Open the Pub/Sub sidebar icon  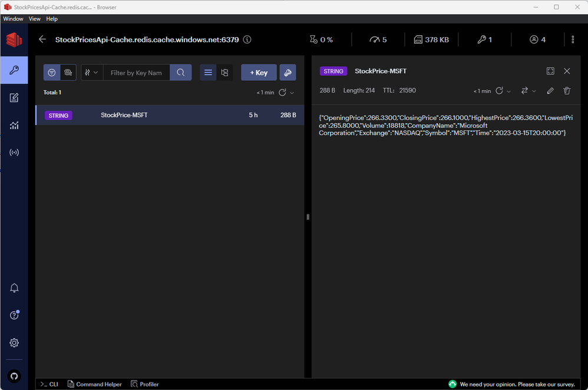14,153
